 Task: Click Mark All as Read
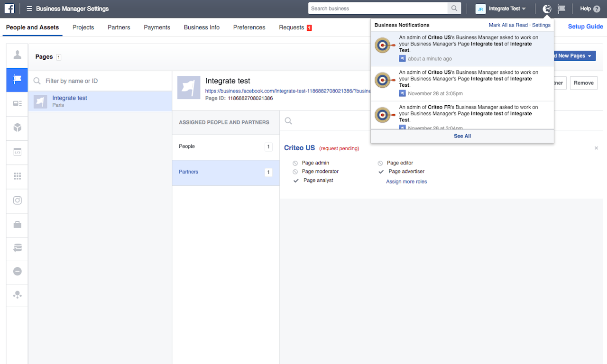tap(508, 25)
